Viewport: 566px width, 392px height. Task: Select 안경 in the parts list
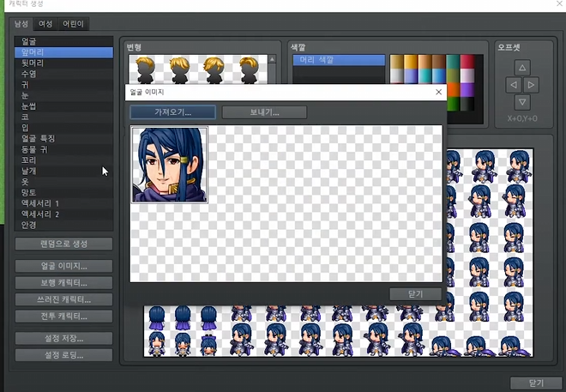tap(64, 225)
